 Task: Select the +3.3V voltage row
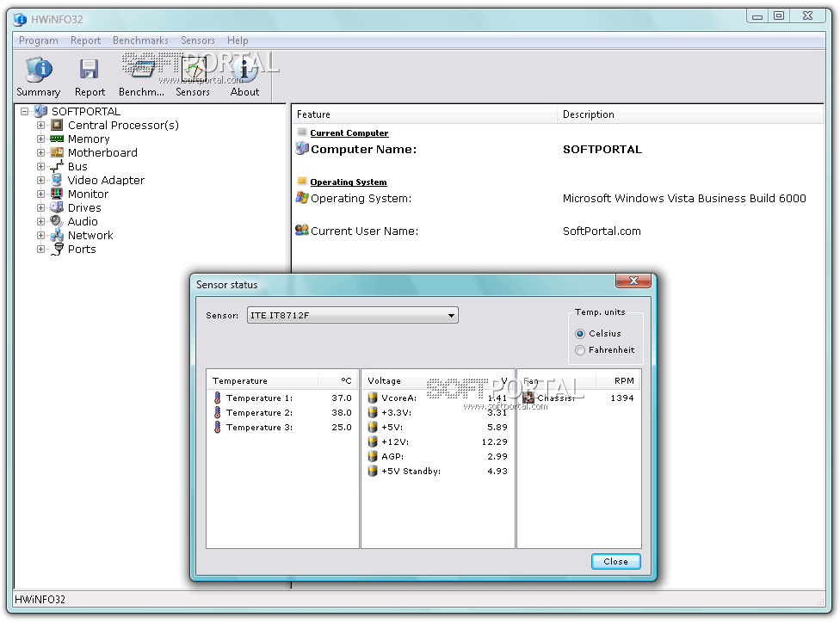coord(438,413)
